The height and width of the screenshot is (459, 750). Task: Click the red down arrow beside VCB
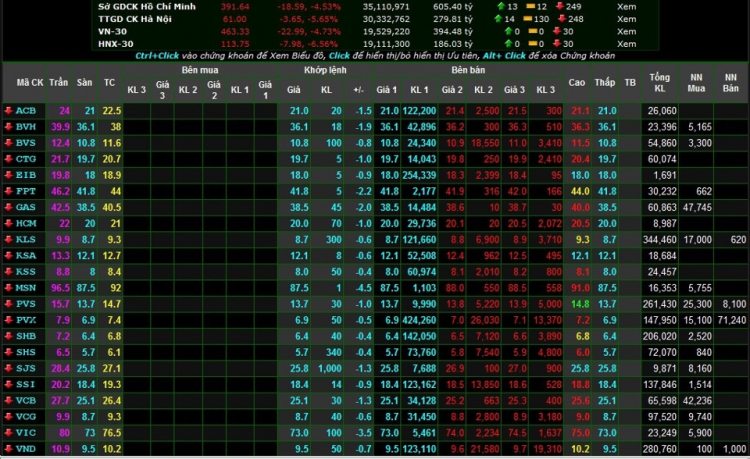[9, 401]
